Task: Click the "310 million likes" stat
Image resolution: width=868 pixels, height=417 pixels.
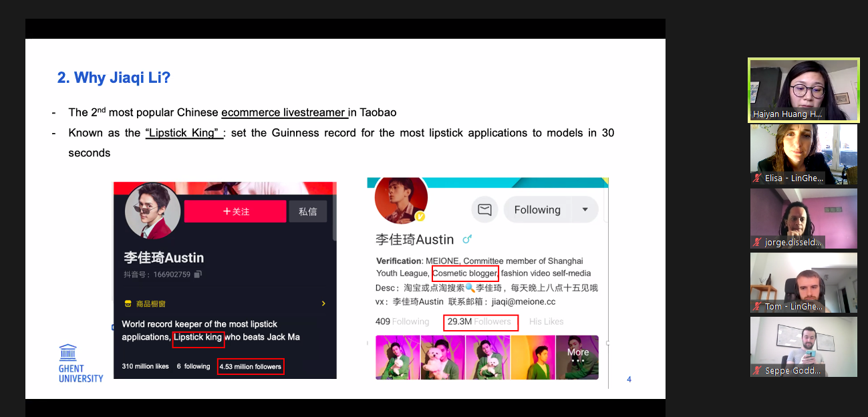Action: [x=146, y=366]
